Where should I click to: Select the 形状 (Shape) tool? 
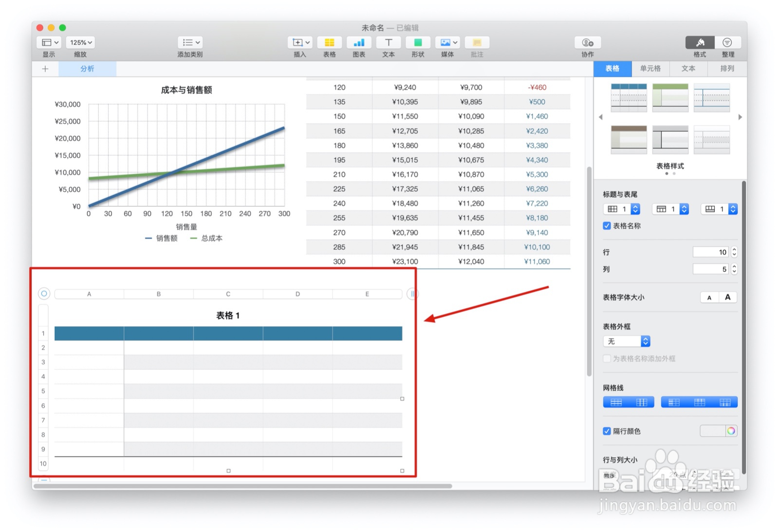[417, 43]
